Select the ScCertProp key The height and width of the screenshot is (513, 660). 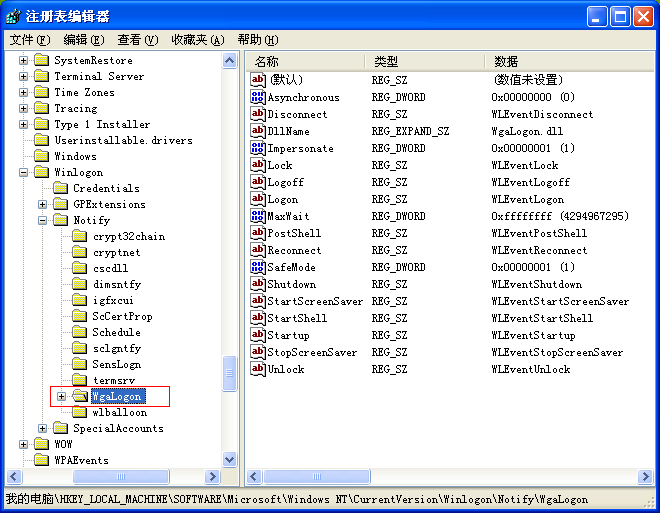coord(122,316)
